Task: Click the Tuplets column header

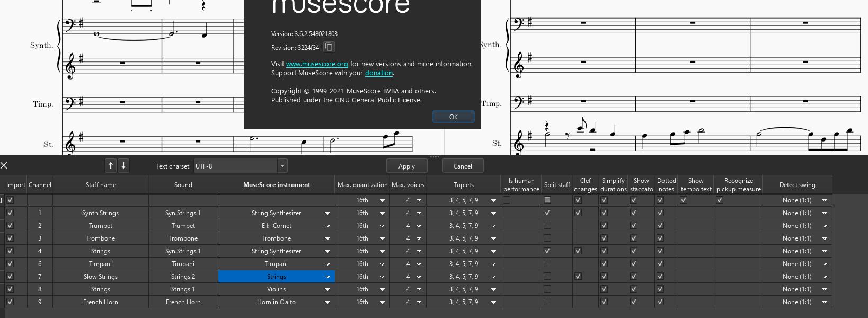Action: coord(464,185)
